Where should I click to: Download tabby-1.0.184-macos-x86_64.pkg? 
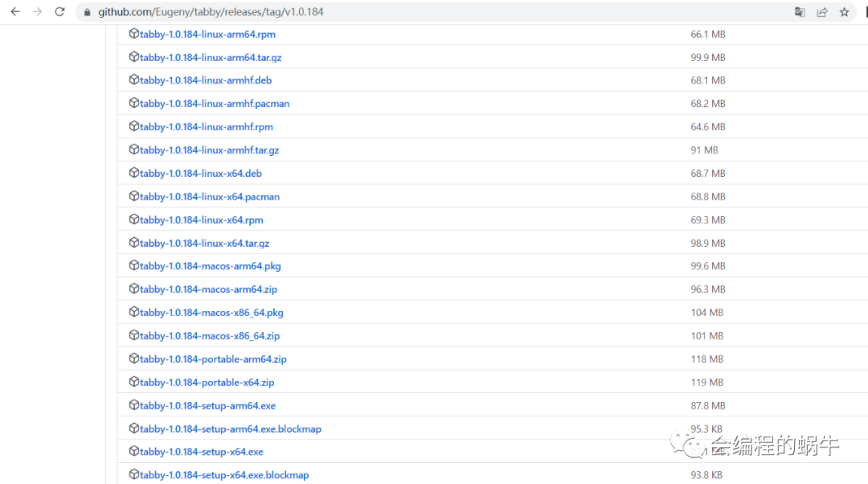click(x=211, y=313)
